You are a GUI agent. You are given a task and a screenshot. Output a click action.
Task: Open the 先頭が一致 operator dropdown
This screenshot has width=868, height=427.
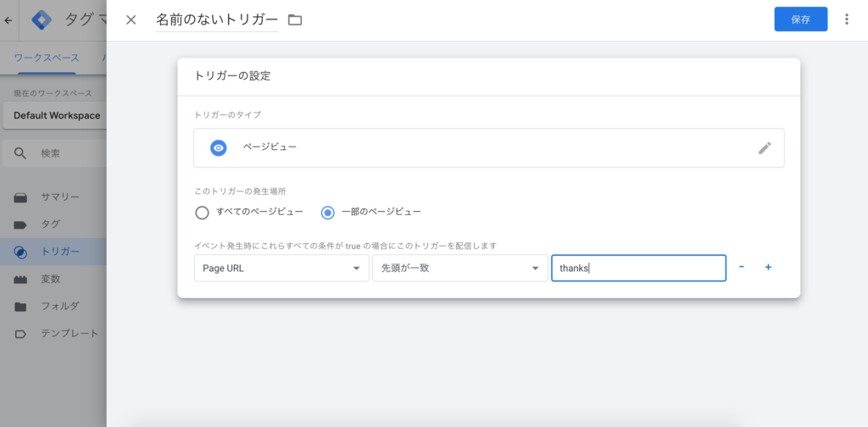[459, 269]
